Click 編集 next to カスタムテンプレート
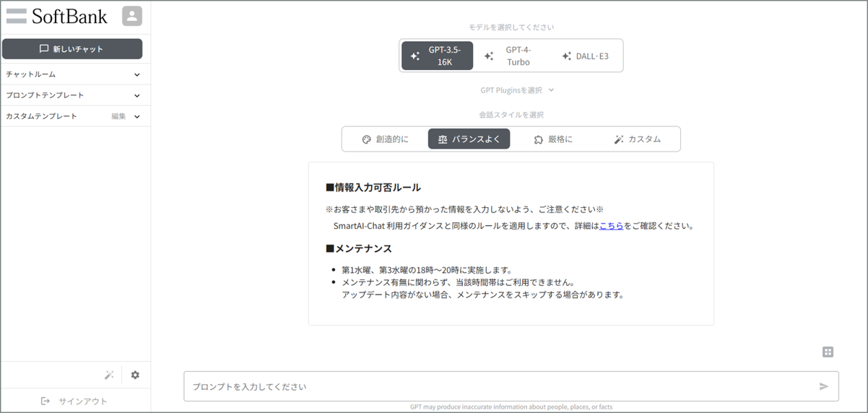The image size is (868, 413). click(118, 116)
